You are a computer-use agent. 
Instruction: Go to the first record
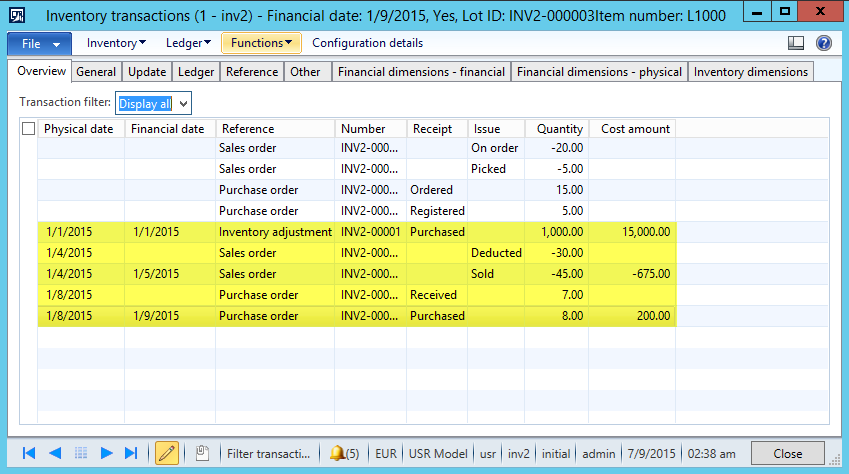pos(29,453)
